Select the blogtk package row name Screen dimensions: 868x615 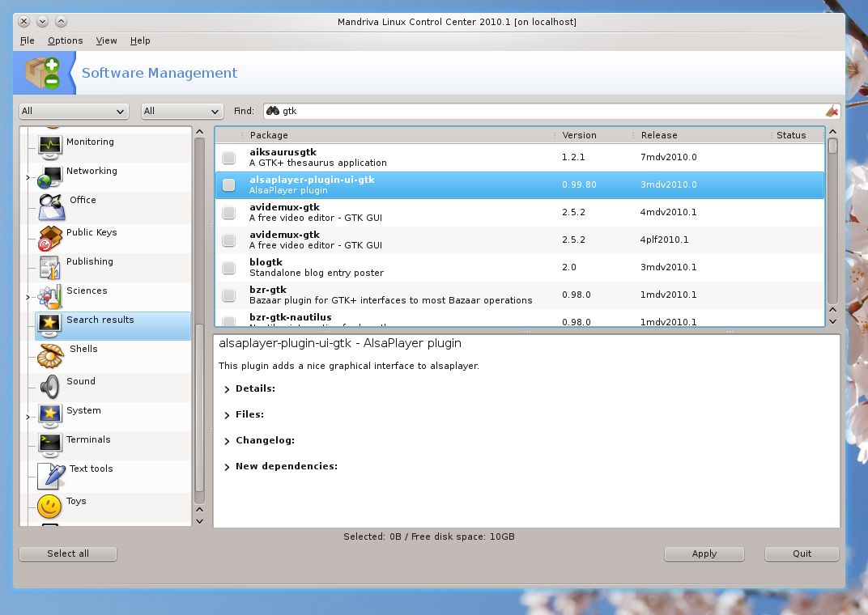(266, 262)
